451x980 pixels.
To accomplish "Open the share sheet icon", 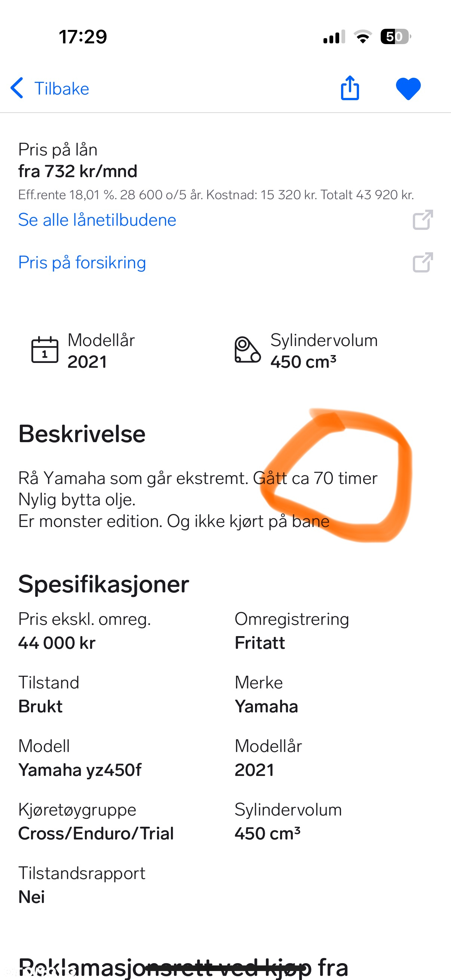I will coord(350,87).
